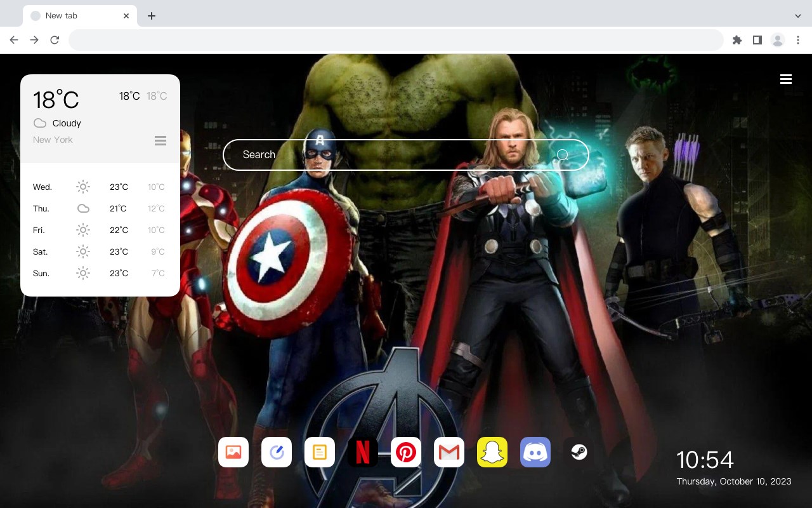Click the sun icon for Sun.
This screenshot has height=508, width=812.
pyautogui.click(x=83, y=273)
